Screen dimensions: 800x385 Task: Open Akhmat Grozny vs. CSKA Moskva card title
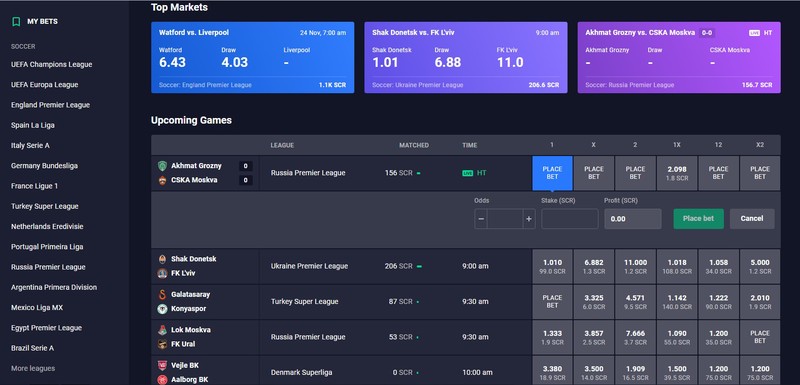(640, 33)
